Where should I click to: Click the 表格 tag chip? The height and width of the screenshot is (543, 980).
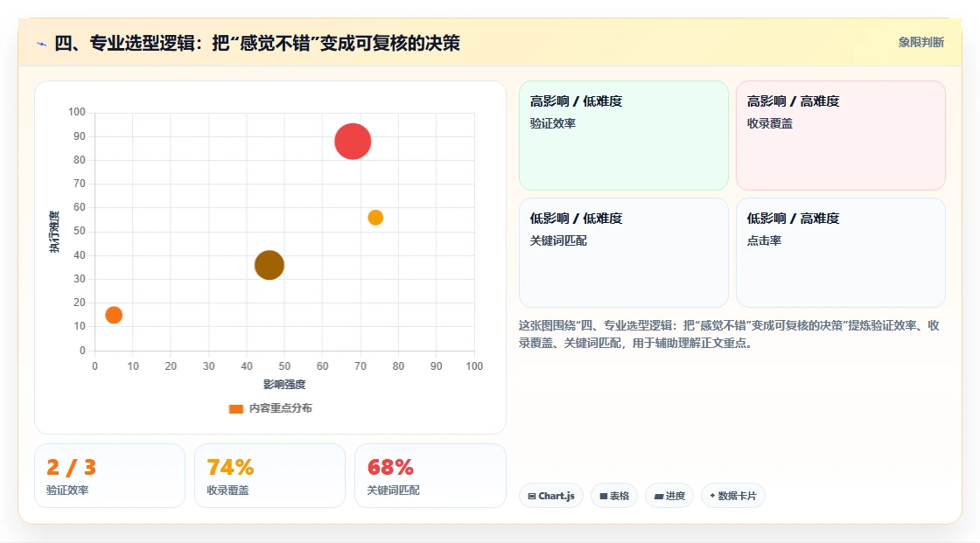pyautogui.click(x=614, y=496)
